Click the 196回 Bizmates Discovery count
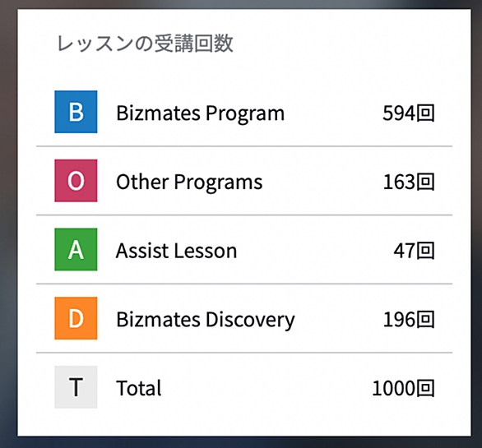Viewport: 482px width, 448px height. 409,320
